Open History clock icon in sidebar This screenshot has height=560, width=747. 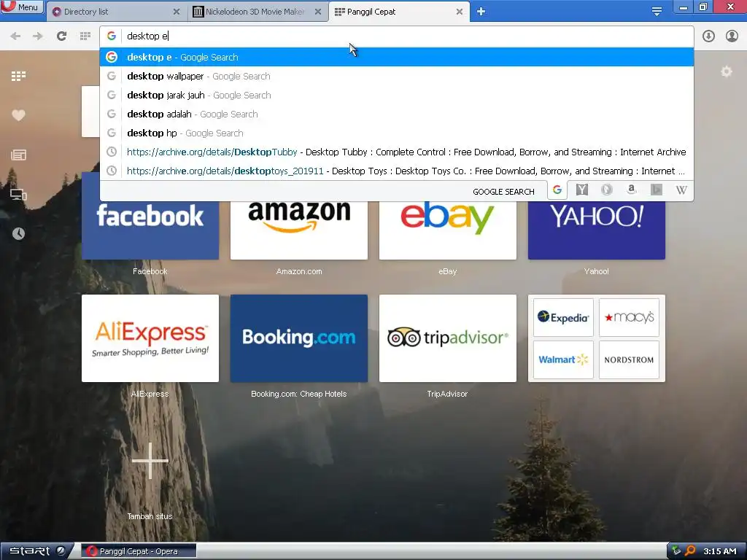[18, 233]
